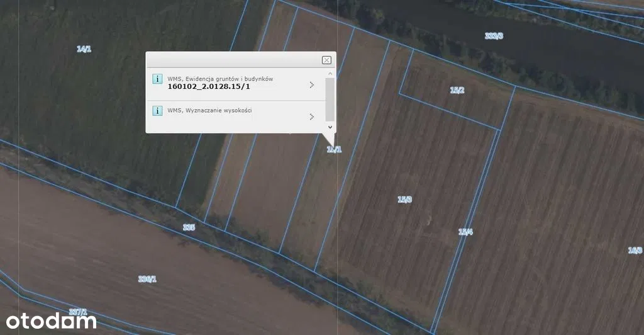The width and height of the screenshot is (644, 335).
Task: Select WMS Wyznaczanie wysokości entry text
Action: (x=209, y=111)
